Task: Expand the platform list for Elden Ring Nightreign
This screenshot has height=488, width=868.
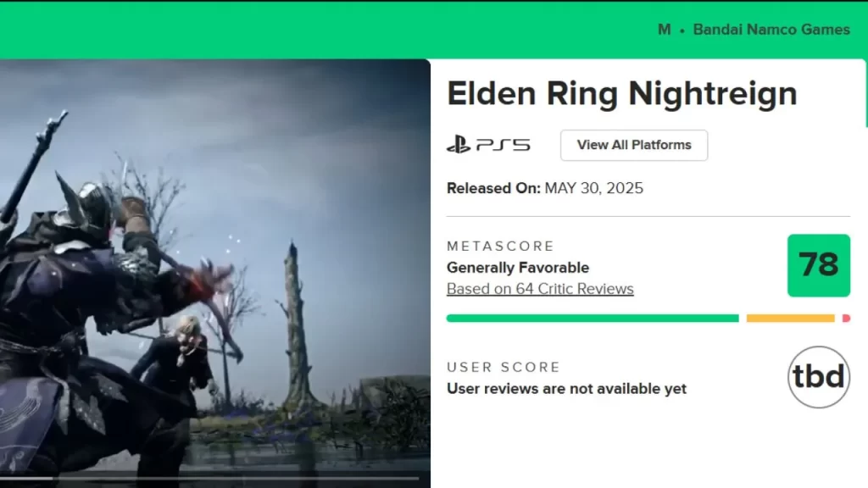Action: coord(633,145)
